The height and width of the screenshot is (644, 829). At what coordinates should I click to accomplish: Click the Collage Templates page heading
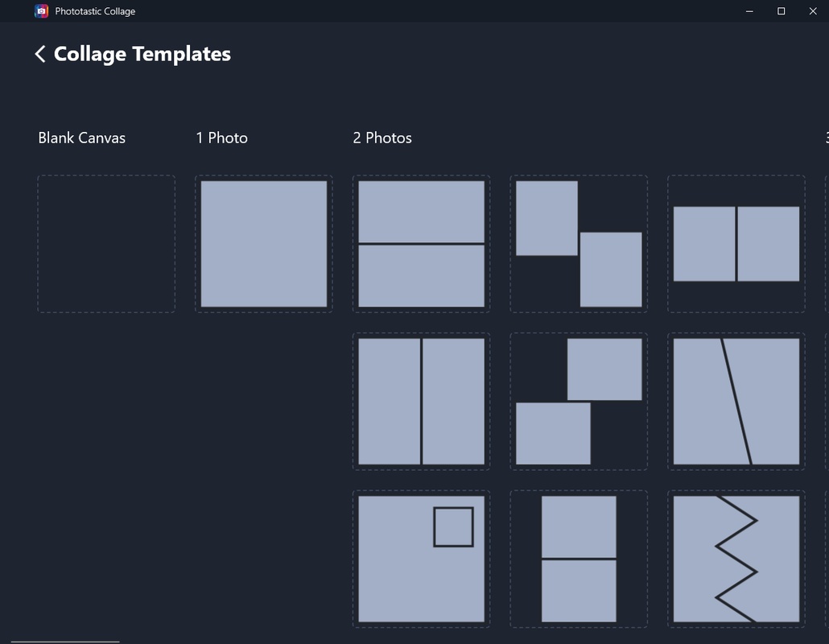pos(142,54)
